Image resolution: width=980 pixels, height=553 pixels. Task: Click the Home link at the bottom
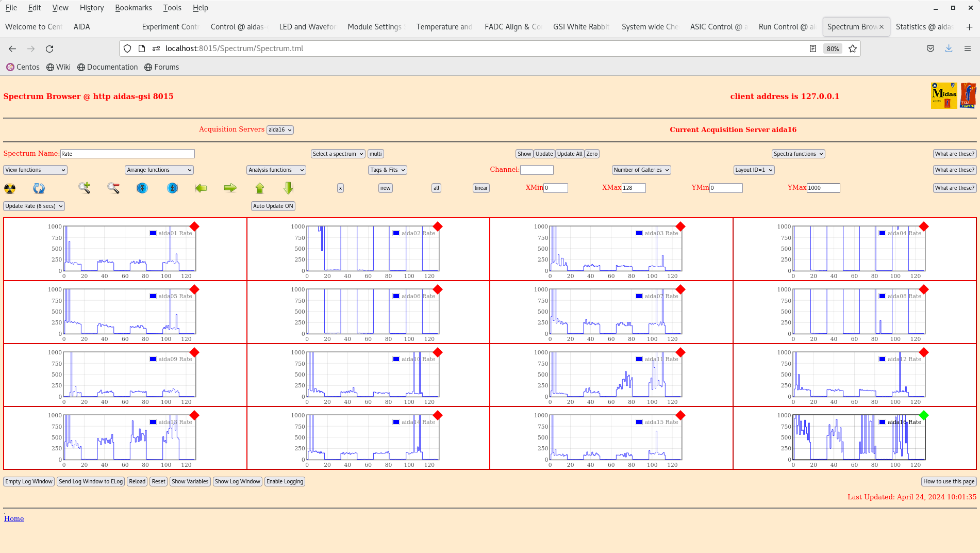[14, 518]
